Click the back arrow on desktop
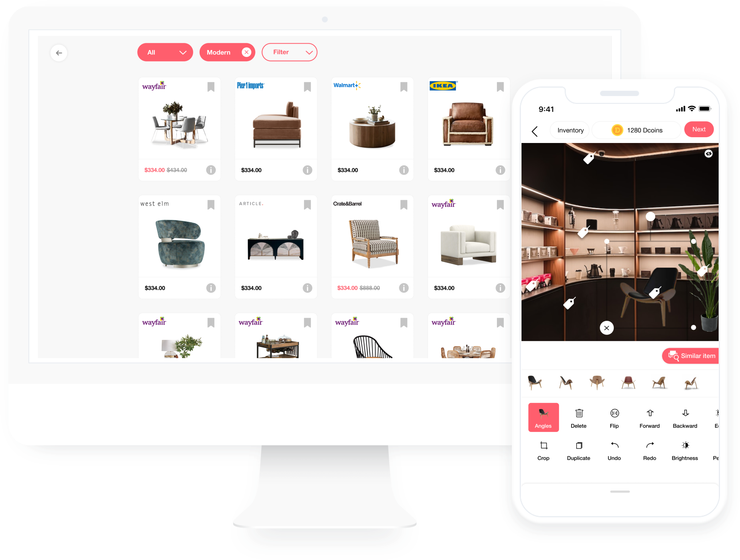Viewport: 740px width, 560px height. click(59, 52)
